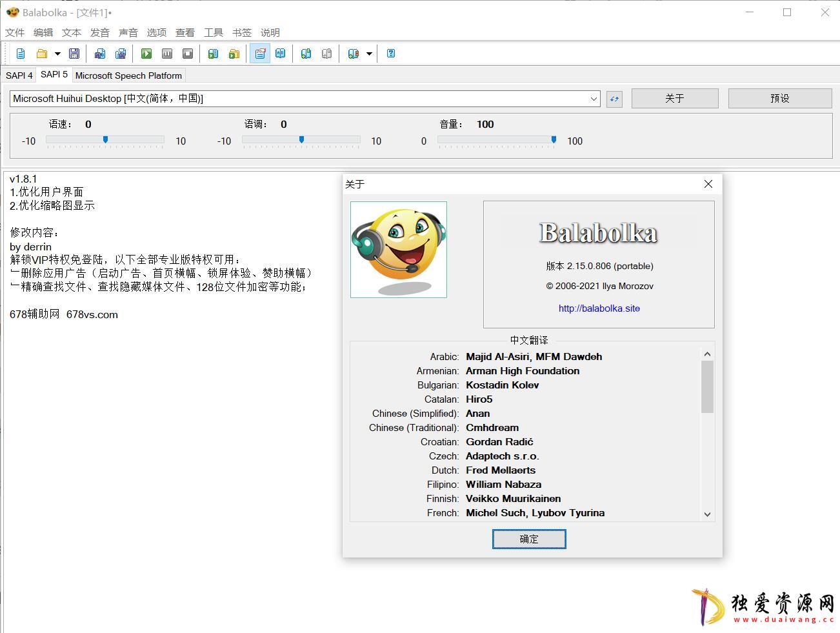Screen dimensions: 840x633
Task: Click the 关于 button in main window
Action: pyautogui.click(x=675, y=98)
